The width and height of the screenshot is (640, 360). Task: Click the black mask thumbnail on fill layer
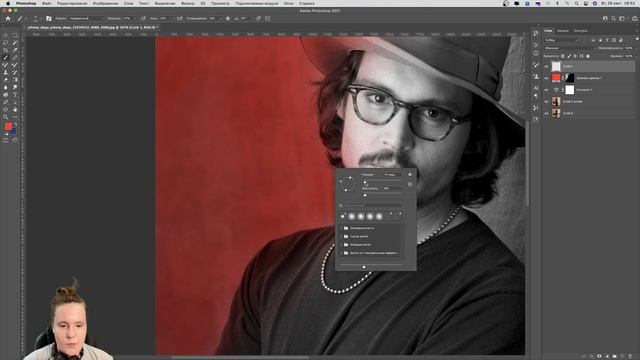click(570, 78)
